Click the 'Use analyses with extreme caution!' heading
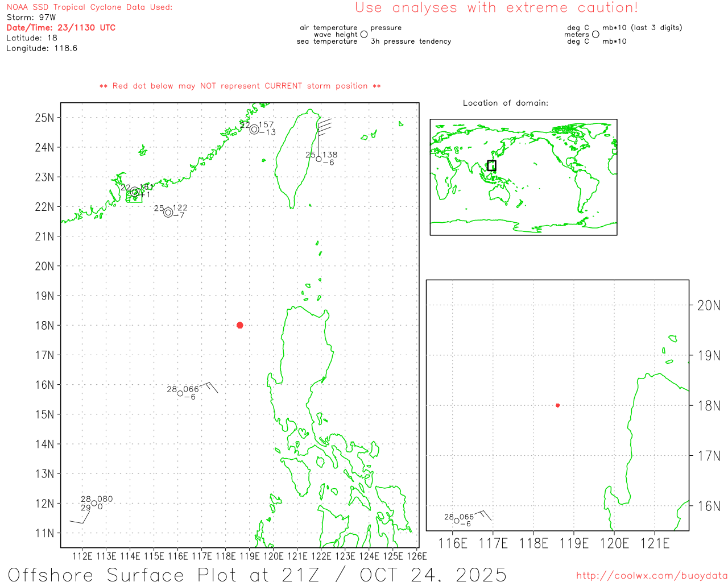This screenshot has height=582, width=728. [x=496, y=8]
